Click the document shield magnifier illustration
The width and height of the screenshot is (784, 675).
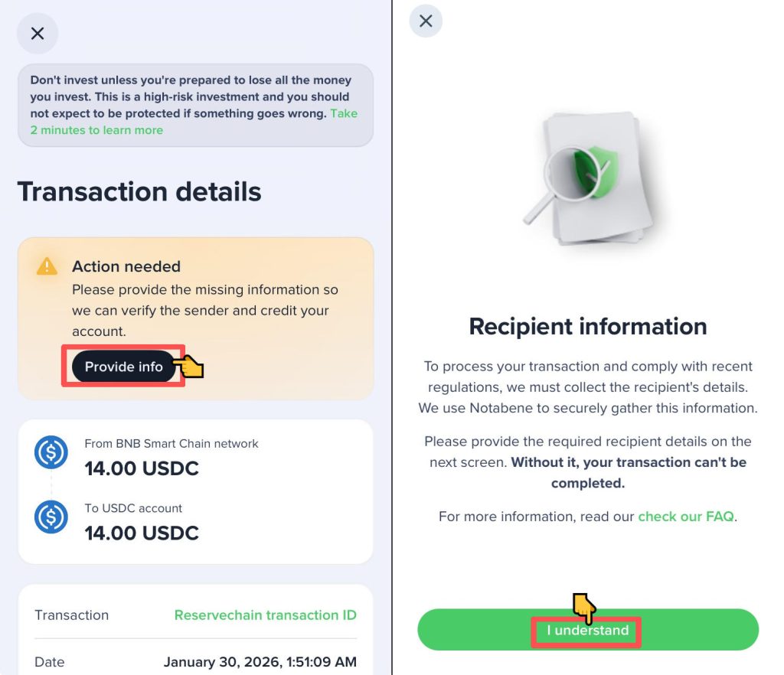(588, 179)
